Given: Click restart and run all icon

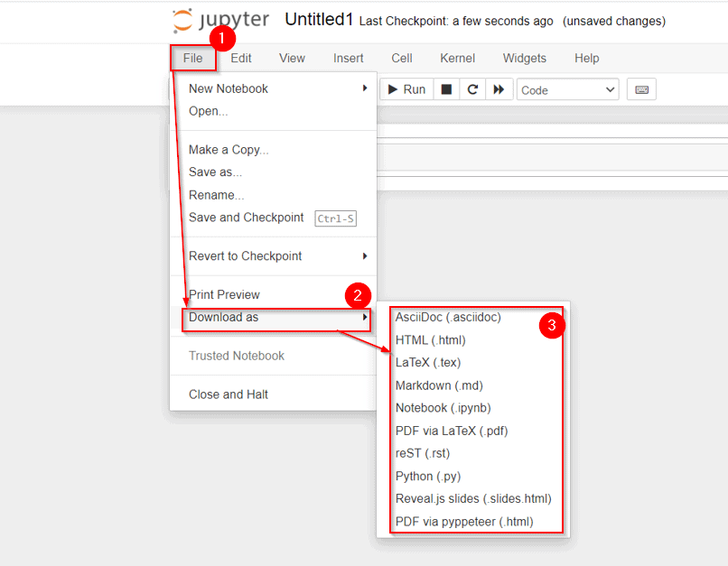Looking at the screenshot, I should pos(499,89).
